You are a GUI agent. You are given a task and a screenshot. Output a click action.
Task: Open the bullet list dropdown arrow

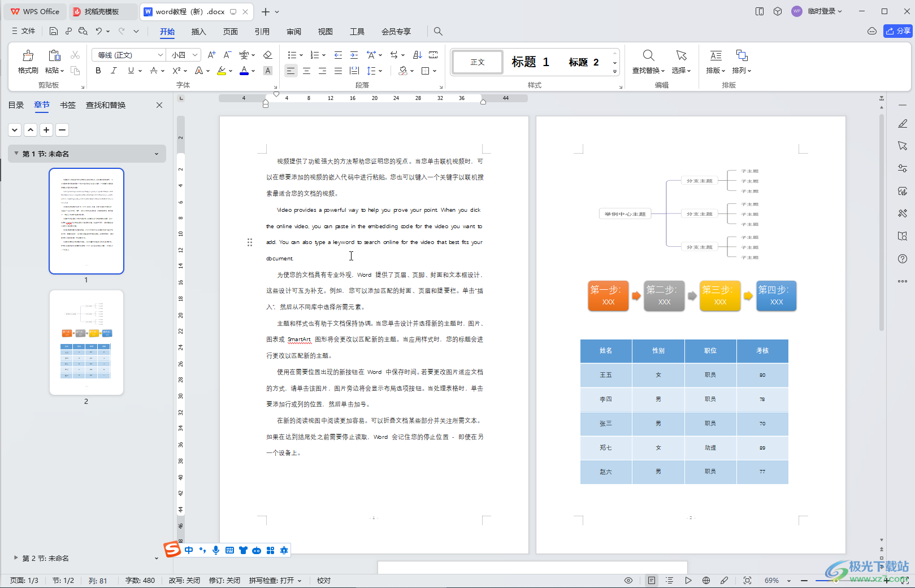pyautogui.click(x=301, y=55)
